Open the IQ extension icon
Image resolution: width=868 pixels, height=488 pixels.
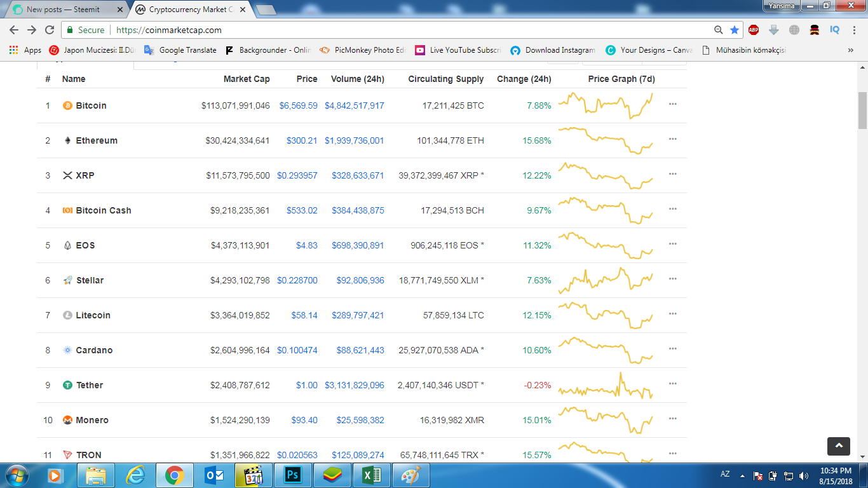coord(835,30)
